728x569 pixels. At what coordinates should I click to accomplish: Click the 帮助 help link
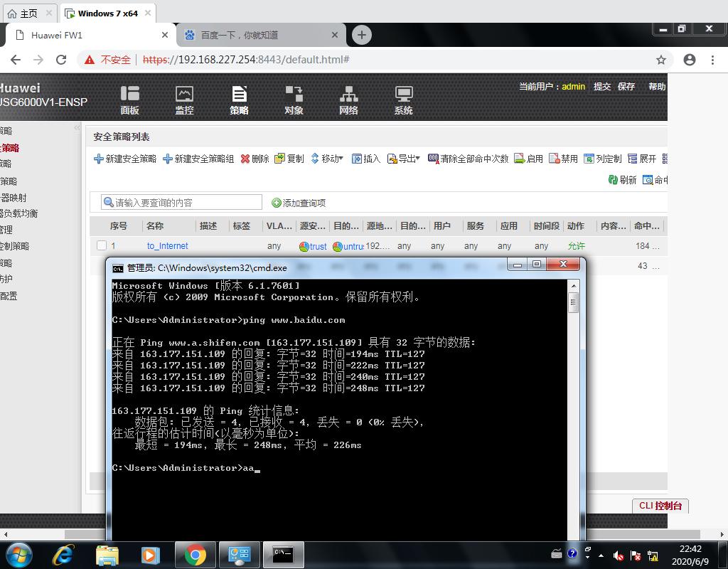point(656,86)
